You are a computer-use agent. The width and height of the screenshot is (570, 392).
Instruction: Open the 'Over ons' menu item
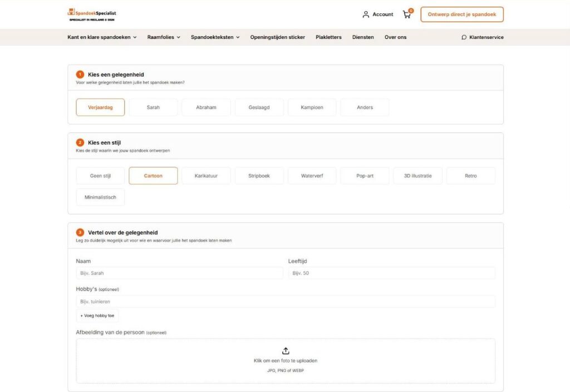[x=396, y=37]
